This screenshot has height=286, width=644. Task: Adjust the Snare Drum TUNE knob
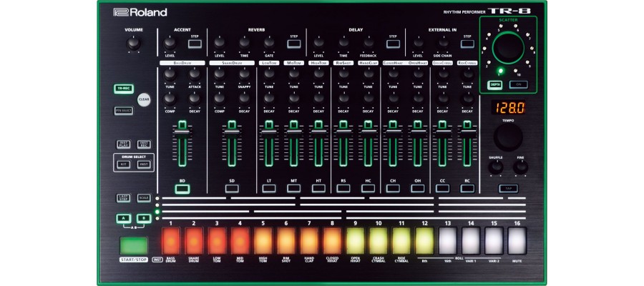pyautogui.click(x=220, y=74)
